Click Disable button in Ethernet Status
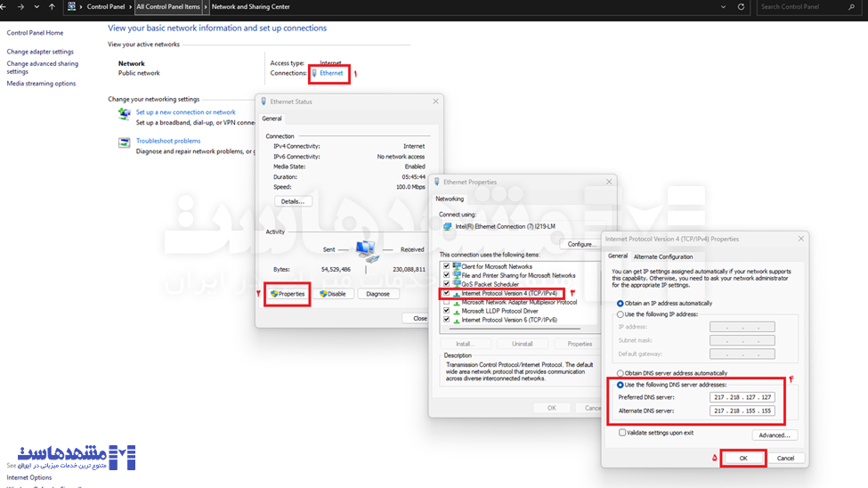868x488 pixels. [x=333, y=294]
